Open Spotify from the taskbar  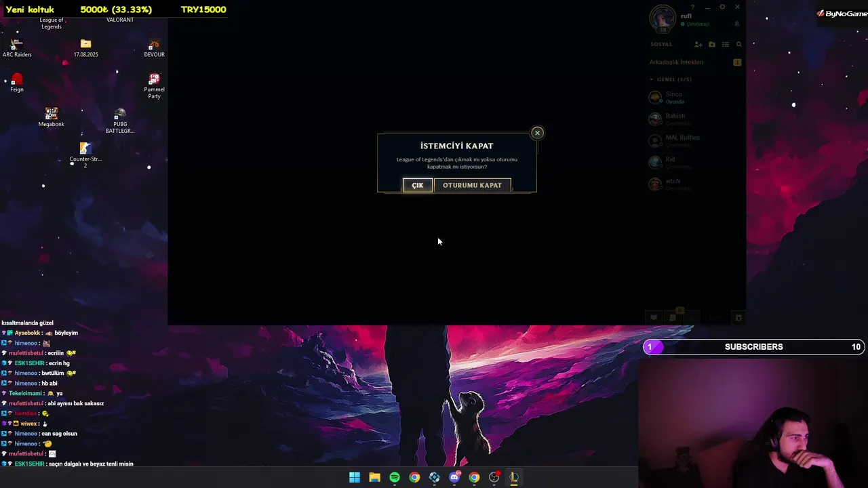tap(395, 477)
